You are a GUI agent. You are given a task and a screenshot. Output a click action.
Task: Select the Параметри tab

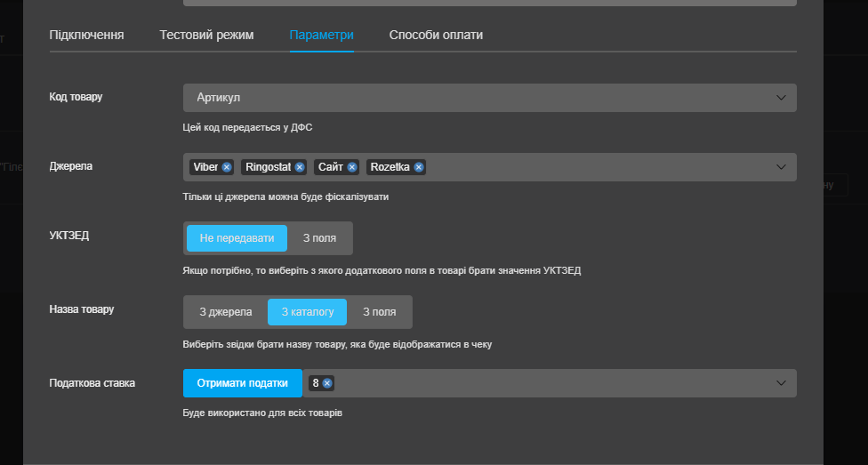coord(321,35)
